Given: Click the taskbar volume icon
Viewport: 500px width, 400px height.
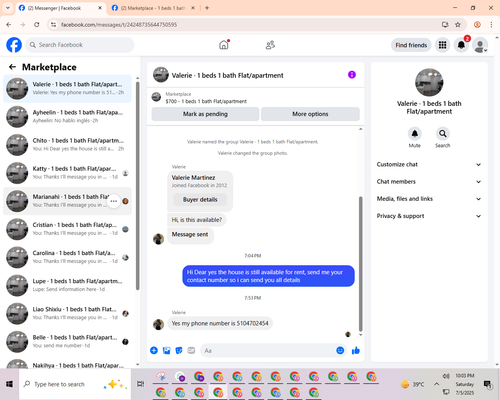Looking at the screenshot, I should [x=446, y=376].
